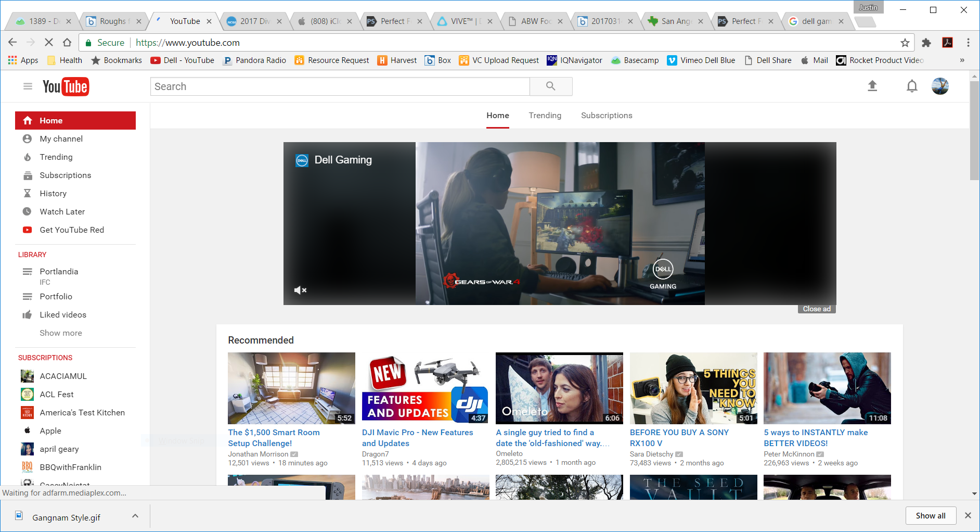Go to the browser home page
Viewport: 980px width, 532px height.
click(67, 43)
